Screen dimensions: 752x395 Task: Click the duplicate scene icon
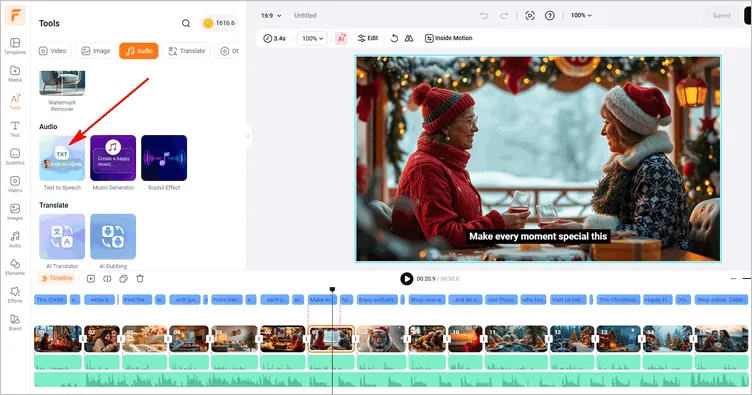click(123, 279)
